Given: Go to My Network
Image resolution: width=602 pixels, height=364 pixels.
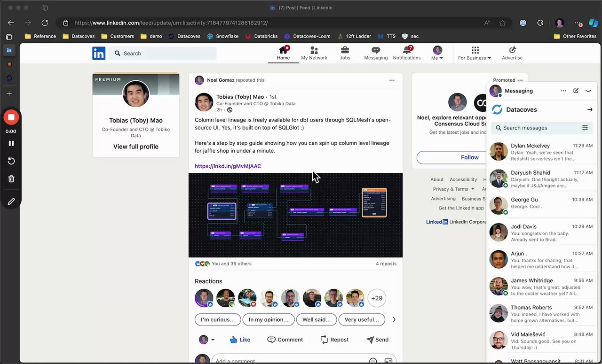Looking at the screenshot, I should click(314, 54).
